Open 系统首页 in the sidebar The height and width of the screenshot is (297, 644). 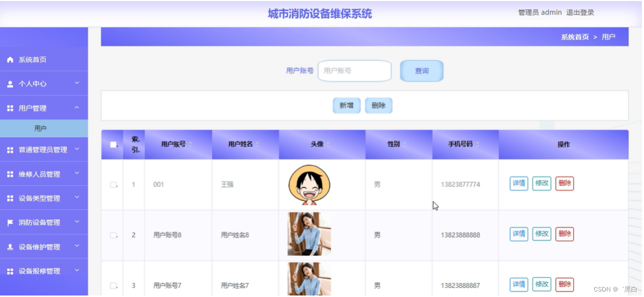(44, 60)
